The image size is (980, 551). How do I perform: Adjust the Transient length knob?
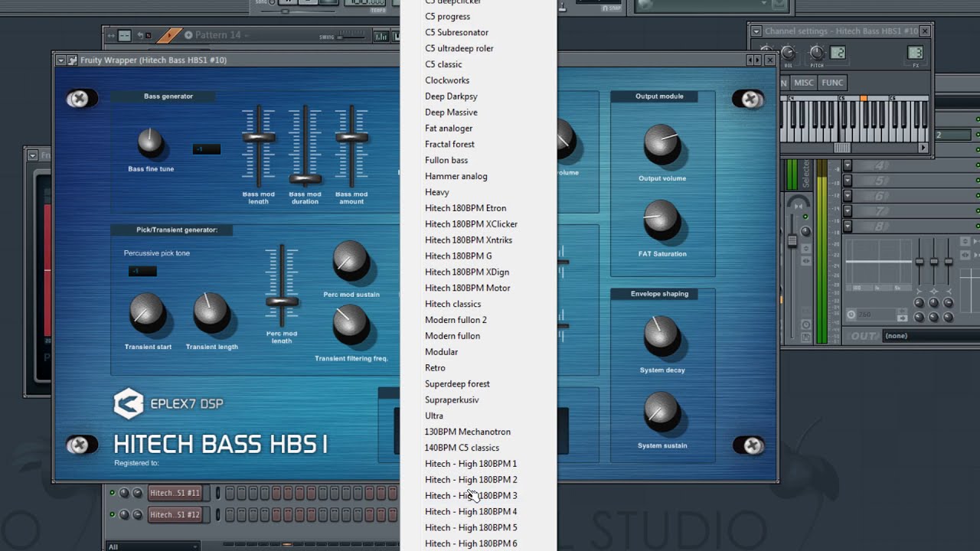[x=211, y=310]
